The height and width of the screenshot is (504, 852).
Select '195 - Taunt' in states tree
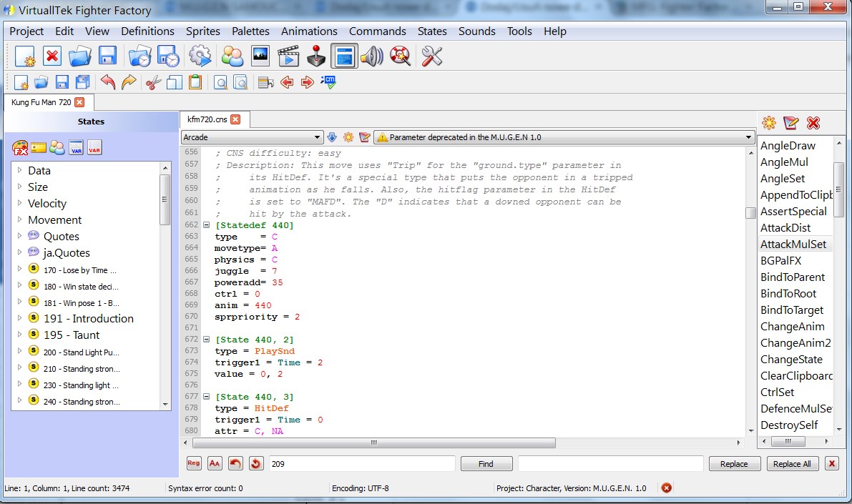[72, 335]
